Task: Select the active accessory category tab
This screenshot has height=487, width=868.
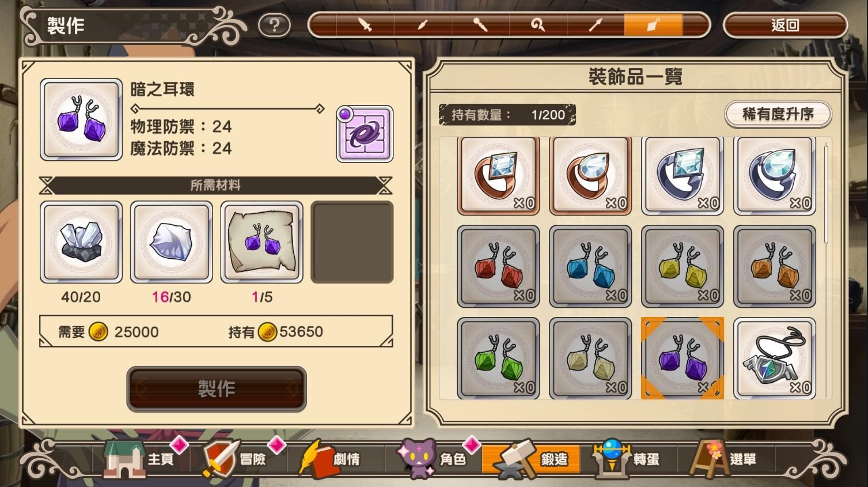Action: [653, 25]
